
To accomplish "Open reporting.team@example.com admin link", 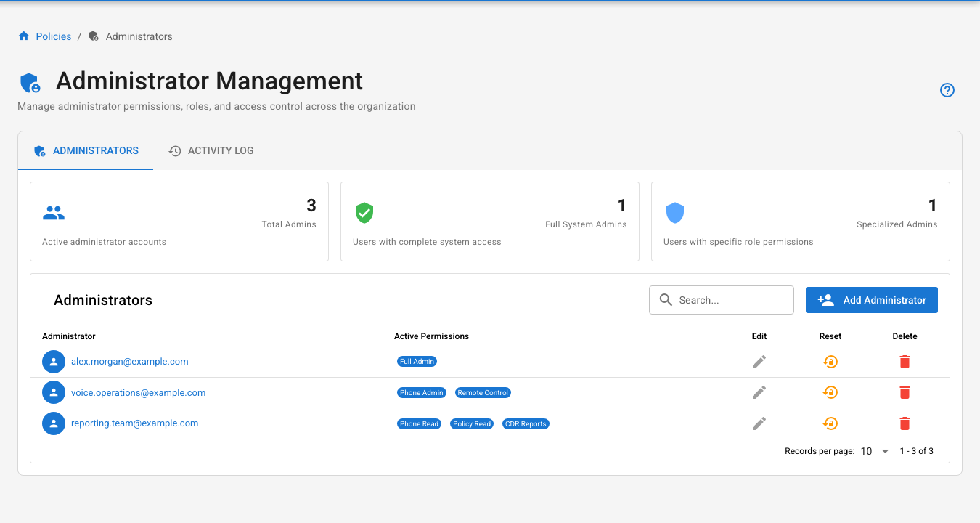I will [x=134, y=423].
